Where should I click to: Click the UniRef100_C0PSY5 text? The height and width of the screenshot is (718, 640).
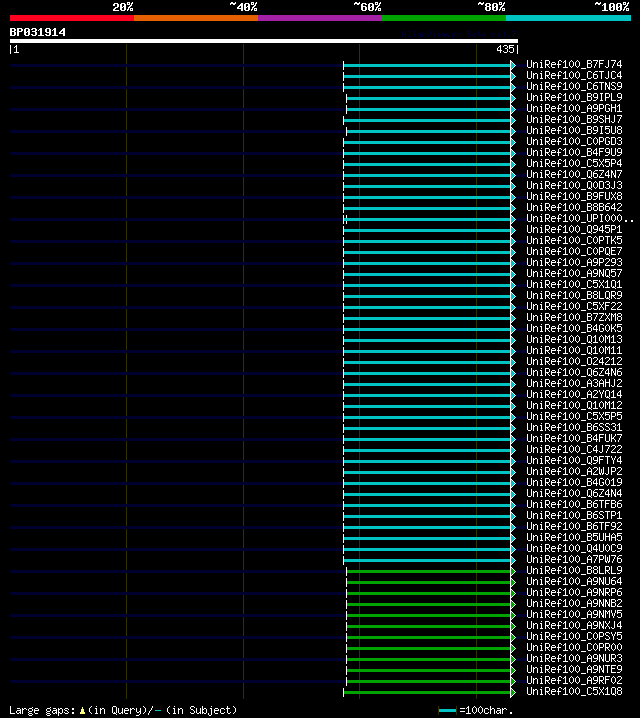tap(574, 636)
